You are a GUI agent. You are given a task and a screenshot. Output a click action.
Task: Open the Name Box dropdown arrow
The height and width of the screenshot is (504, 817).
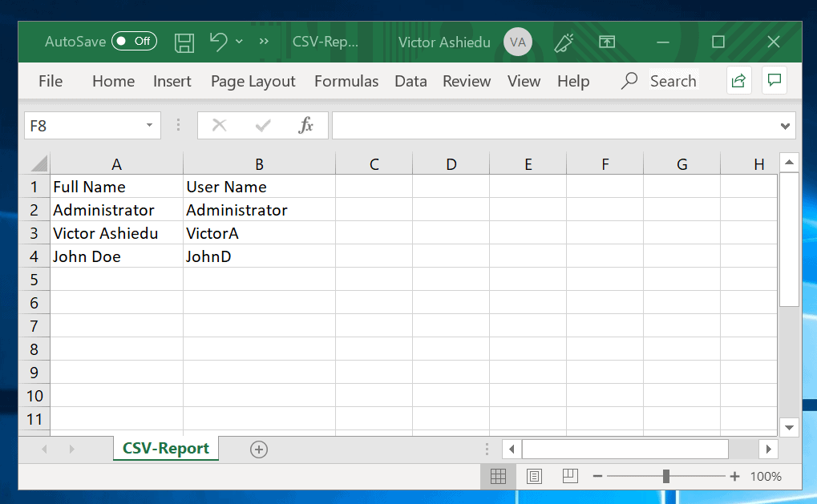coord(148,125)
